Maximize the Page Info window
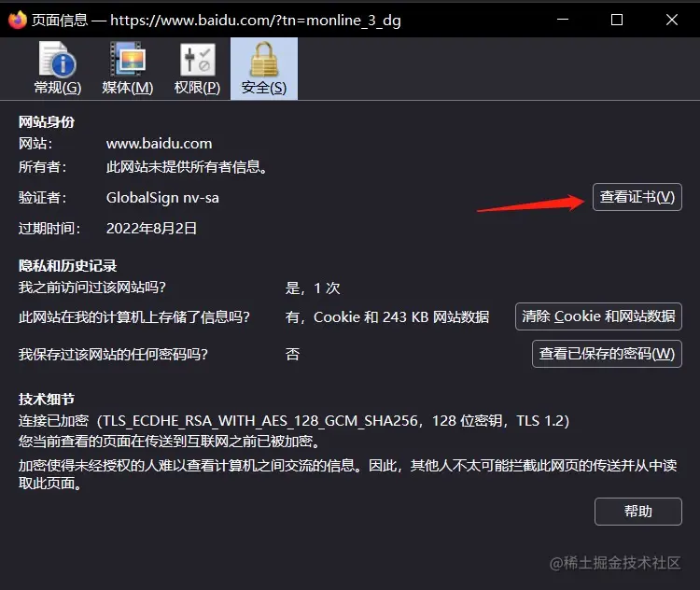 point(617,20)
